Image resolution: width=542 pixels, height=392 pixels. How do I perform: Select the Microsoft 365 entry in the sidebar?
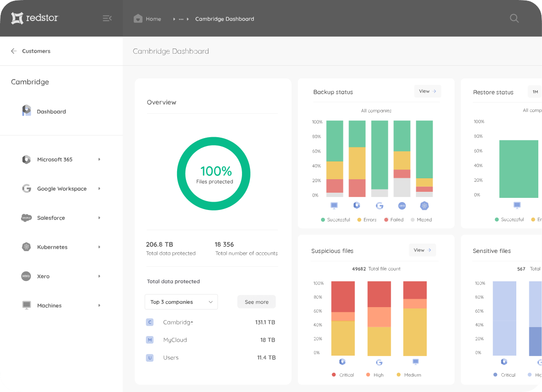55,159
